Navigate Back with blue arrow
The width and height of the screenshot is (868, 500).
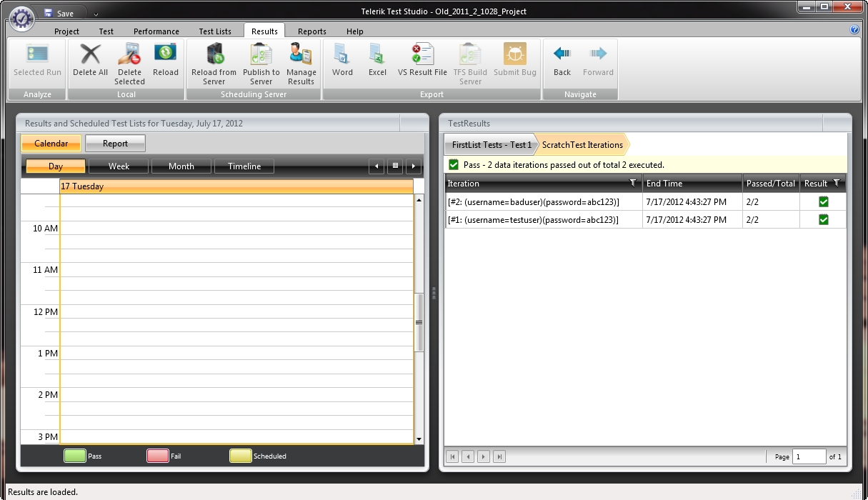[x=562, y=54]
